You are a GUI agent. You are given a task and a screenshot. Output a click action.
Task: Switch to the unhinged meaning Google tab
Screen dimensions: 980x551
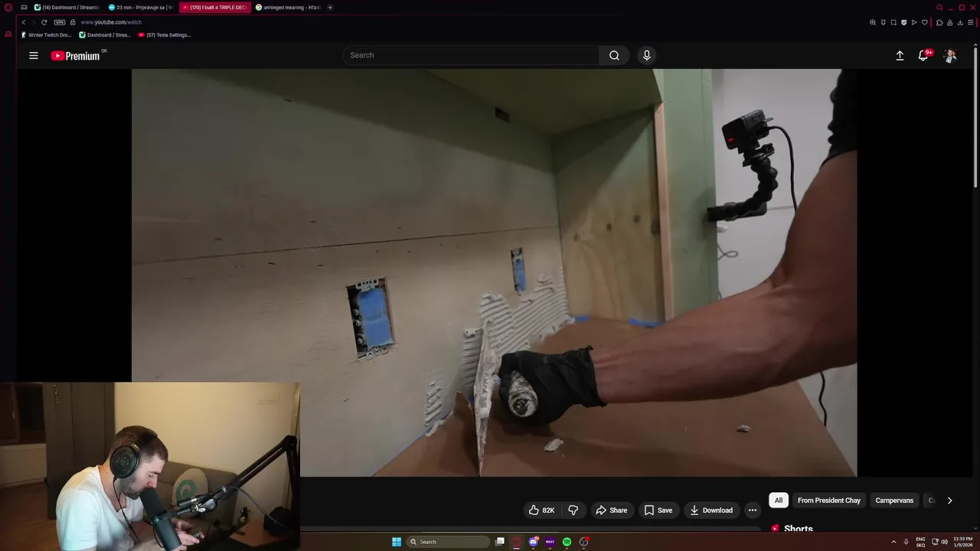click(x=288, y=8)
